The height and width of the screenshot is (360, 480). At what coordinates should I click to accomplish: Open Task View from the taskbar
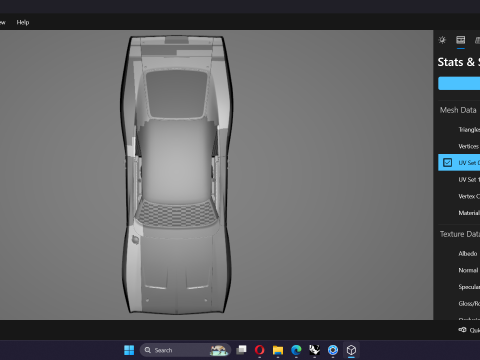coord(241,350)
